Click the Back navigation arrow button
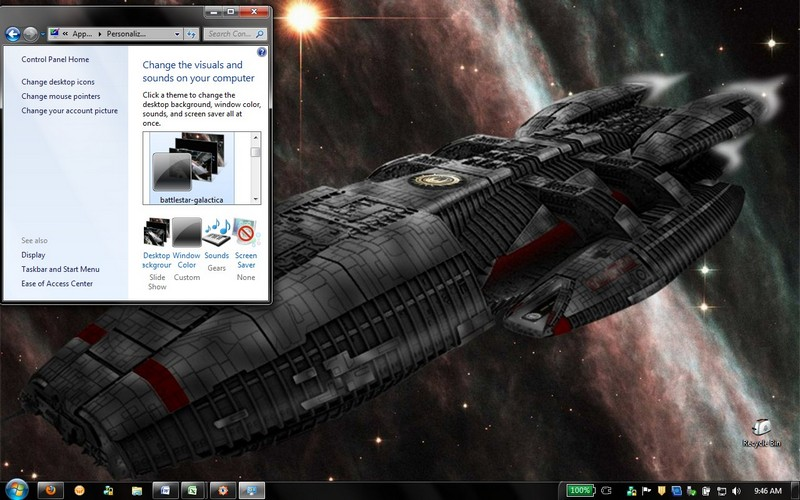The height and width of the screenshot is (500, 800). pos(13,34)
